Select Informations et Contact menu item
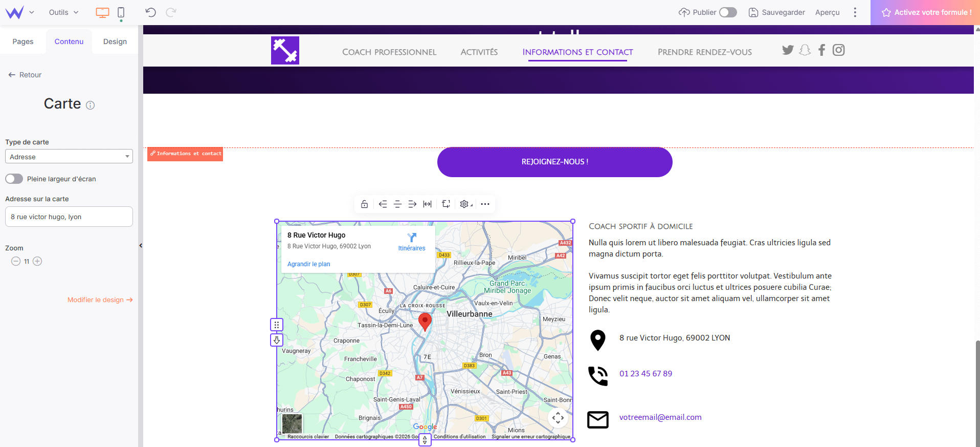Image resolution: width=980 pixels, height=447 pixels. pos(577,52)
